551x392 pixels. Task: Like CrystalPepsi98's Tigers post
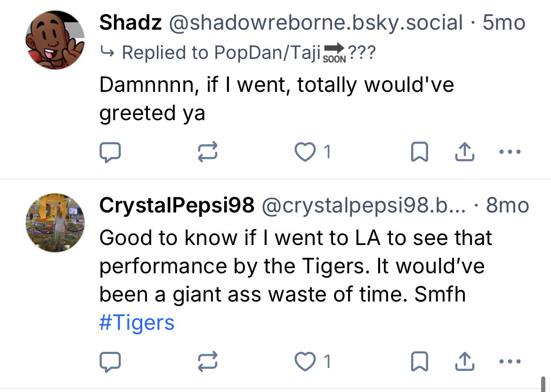[x=305, y=361]
